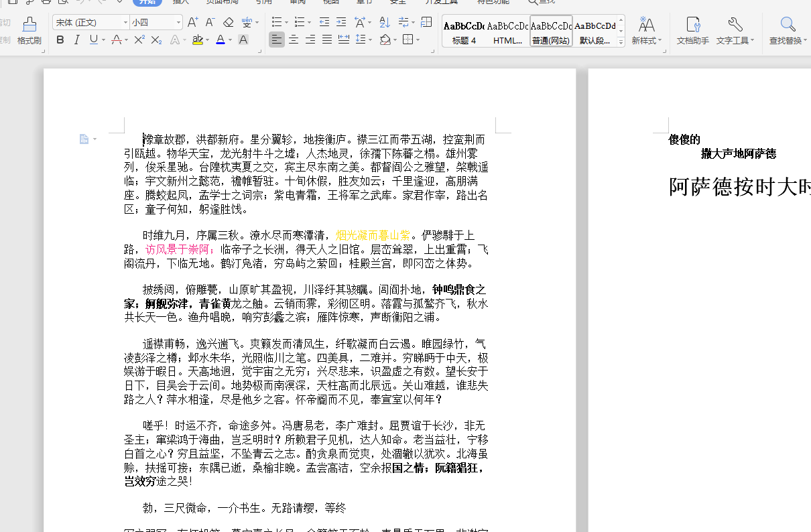Center align the paragraph
Screen dimensions: 811x532
pyautogui.click(x=294, y=40)
